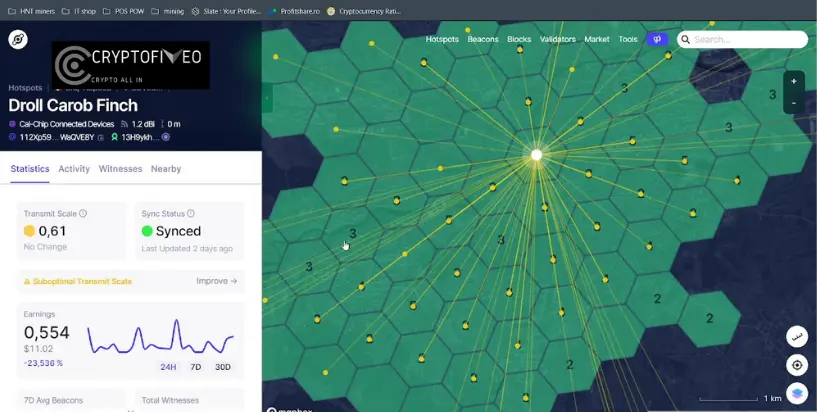
Task: Click the selected white hotspot marker
Action: (536, 155)
